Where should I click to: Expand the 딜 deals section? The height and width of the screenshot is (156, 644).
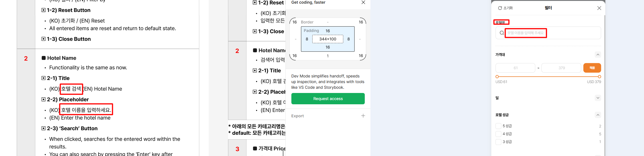tap(598, 98)
